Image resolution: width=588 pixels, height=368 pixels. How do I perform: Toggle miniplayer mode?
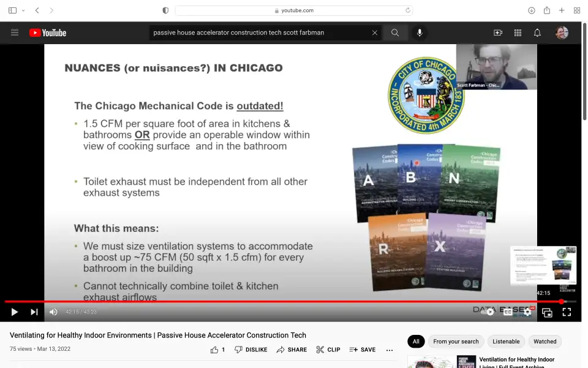(547, 312)
